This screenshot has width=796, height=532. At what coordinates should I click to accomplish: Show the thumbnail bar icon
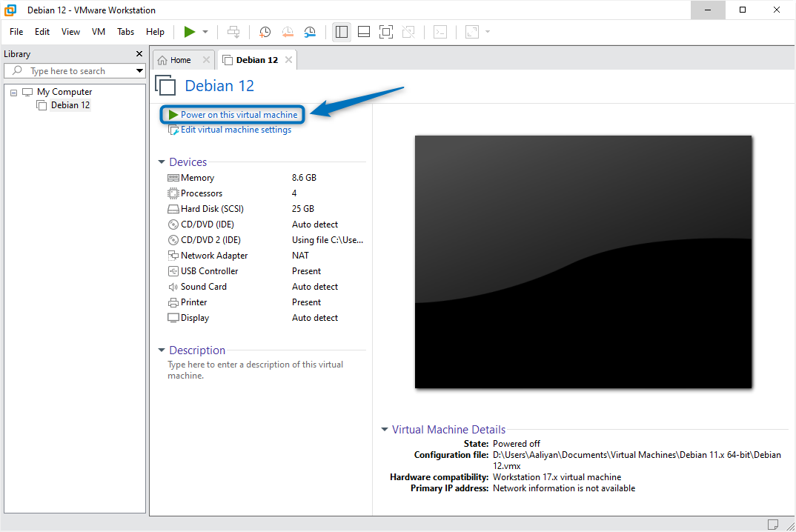point(363,31)
